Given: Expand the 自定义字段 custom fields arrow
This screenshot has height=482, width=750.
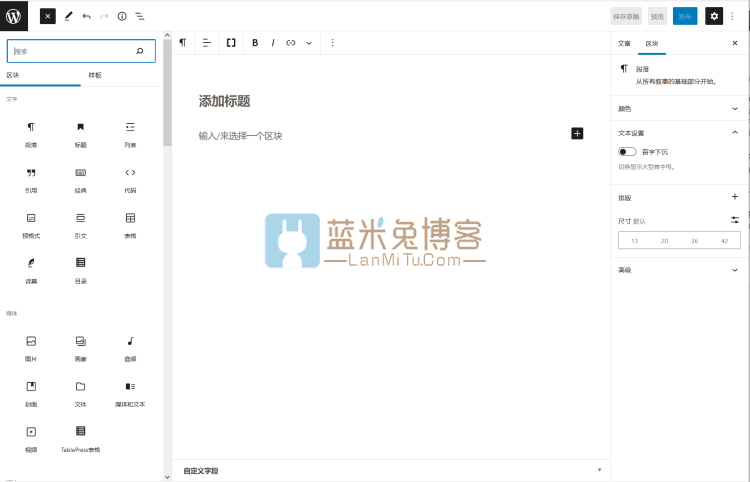Looking at the screenshot, I should coord(599,470).
